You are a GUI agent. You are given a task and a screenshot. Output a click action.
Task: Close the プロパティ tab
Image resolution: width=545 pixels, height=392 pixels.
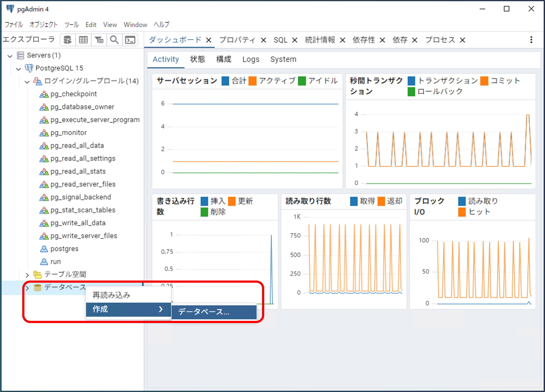coord(263,40)
